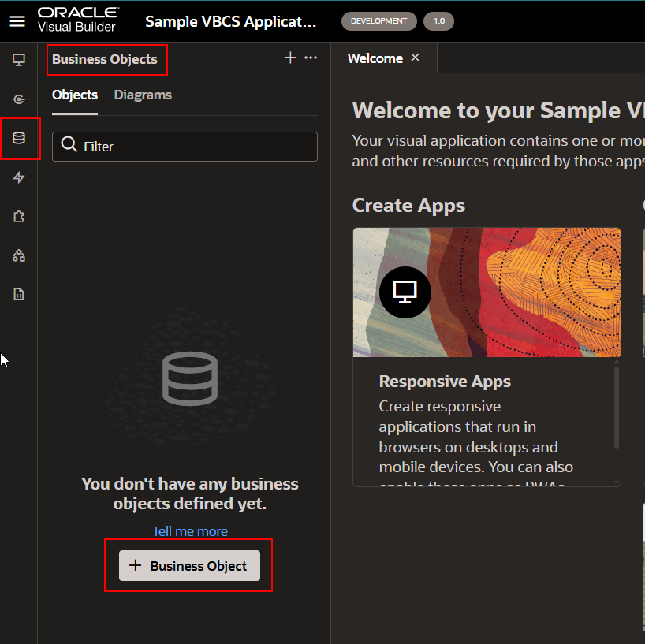This screenshot has width=645, height=644.
Task: Switch to the Welcome tab
Action: 375,58
